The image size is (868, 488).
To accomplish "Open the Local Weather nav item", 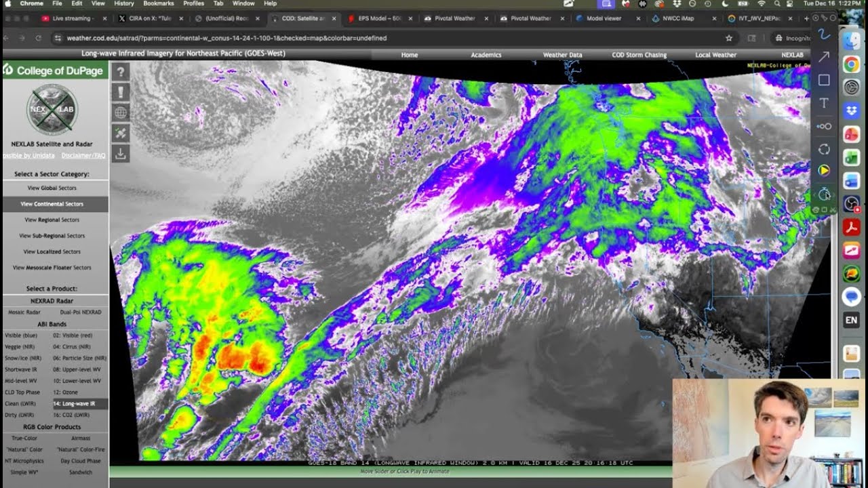I will [715, 55].
